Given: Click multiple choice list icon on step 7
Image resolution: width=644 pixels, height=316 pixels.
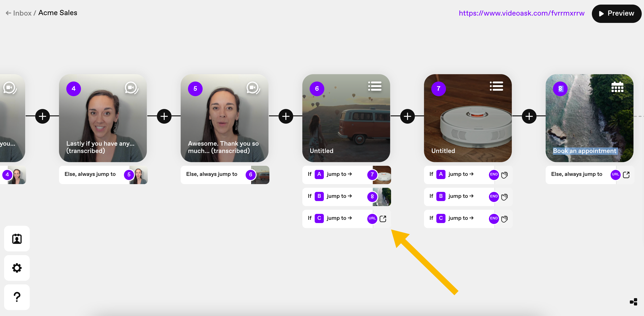Looking at the screenshot, I should pyautogui.click(x=496, y=86).
